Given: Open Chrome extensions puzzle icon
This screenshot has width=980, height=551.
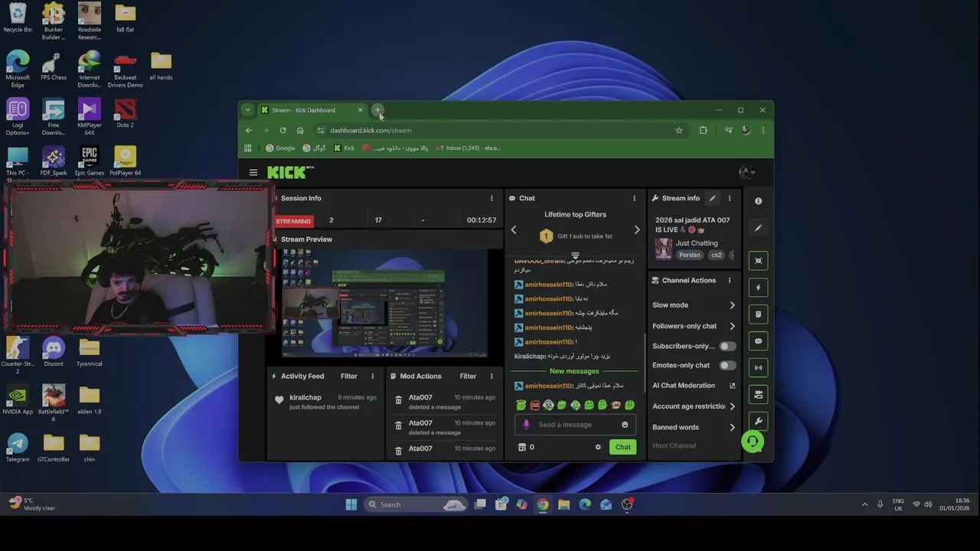Looking at the screenshot, I should coord(703,131).
